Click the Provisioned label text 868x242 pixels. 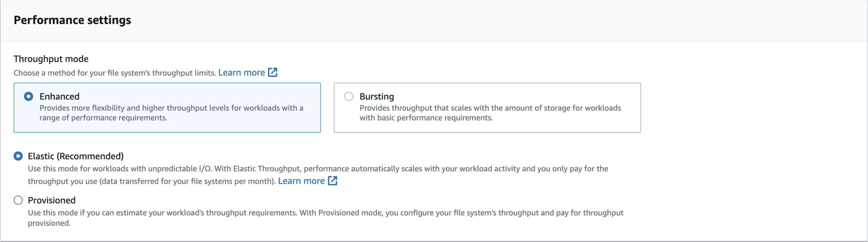52,200
